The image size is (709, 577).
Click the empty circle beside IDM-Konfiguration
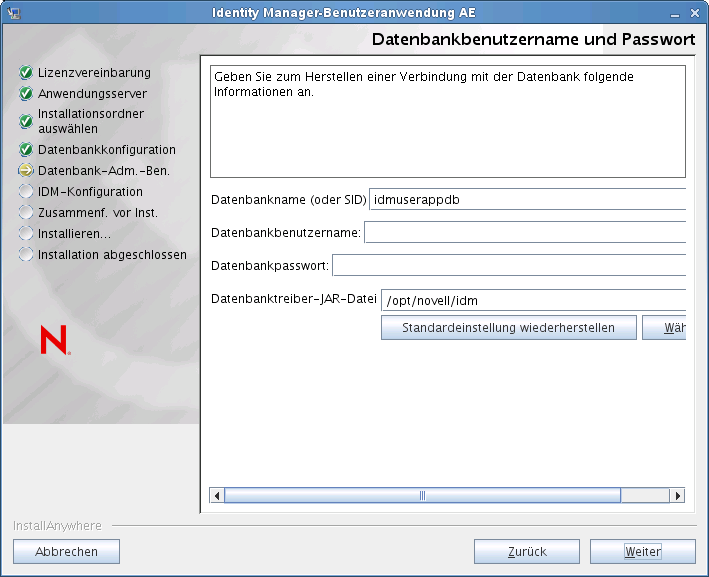[x=26, y=191]
